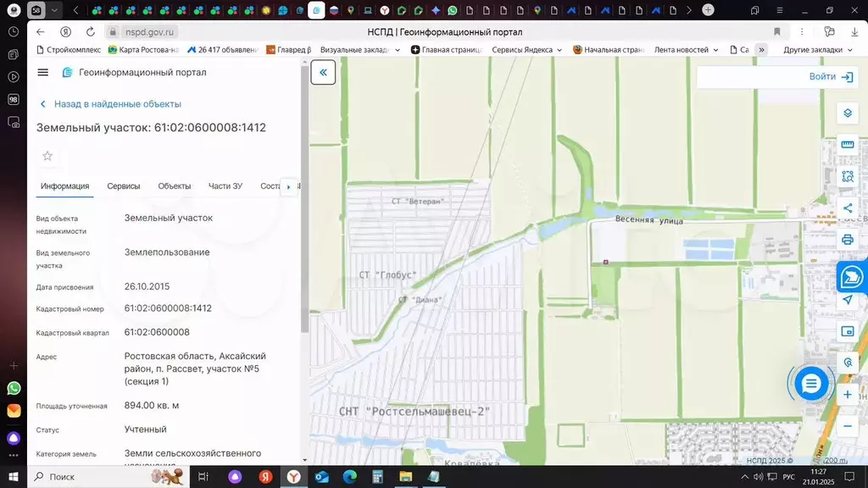This screenshot has width=868, height=488.
Task: Open Windows Start menu
Action: tap(14, 477)
